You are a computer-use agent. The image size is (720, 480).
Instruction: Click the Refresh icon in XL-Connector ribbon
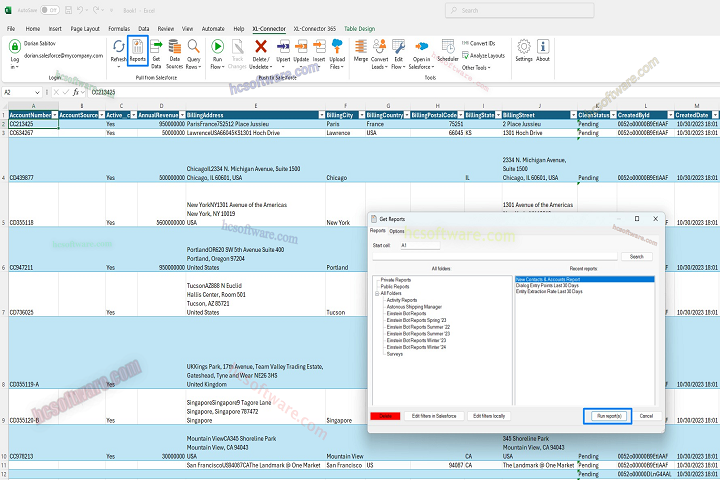pos(118,50)
